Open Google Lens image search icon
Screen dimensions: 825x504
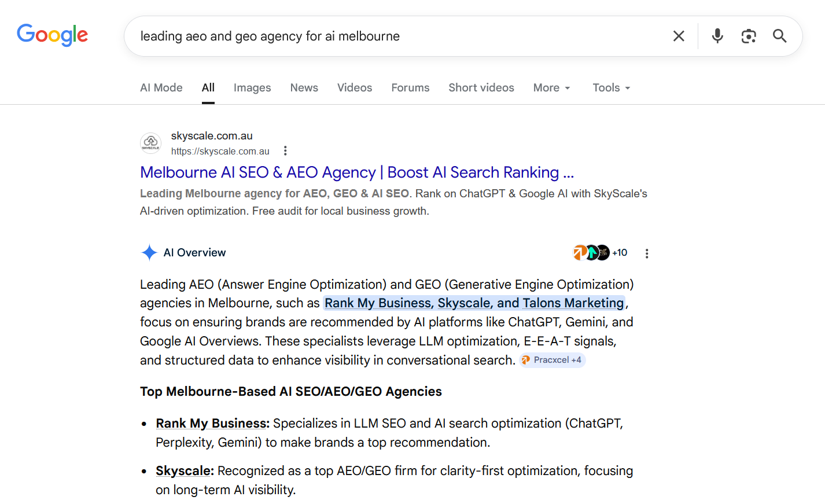pos(749,36)
